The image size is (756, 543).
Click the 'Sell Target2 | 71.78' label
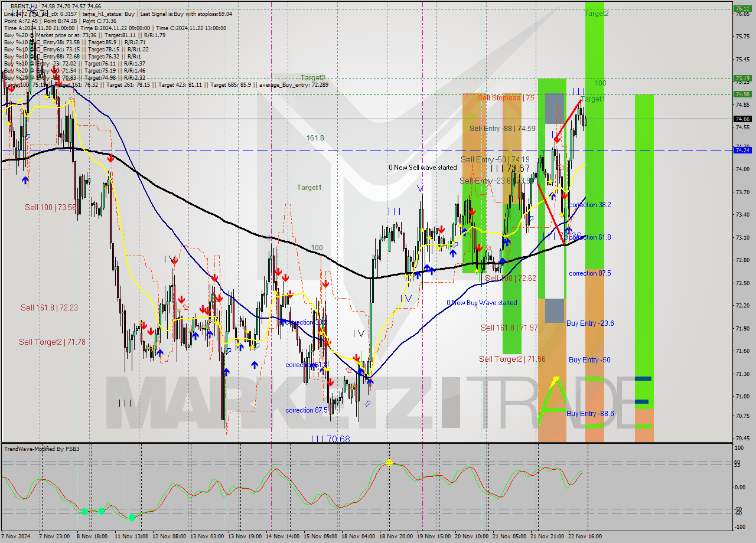[52, 342]
